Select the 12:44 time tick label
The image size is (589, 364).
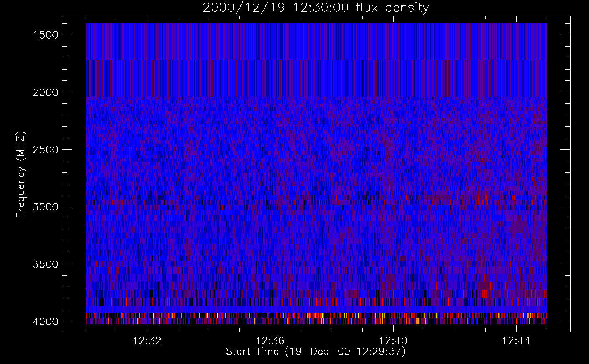pos(516,341)
